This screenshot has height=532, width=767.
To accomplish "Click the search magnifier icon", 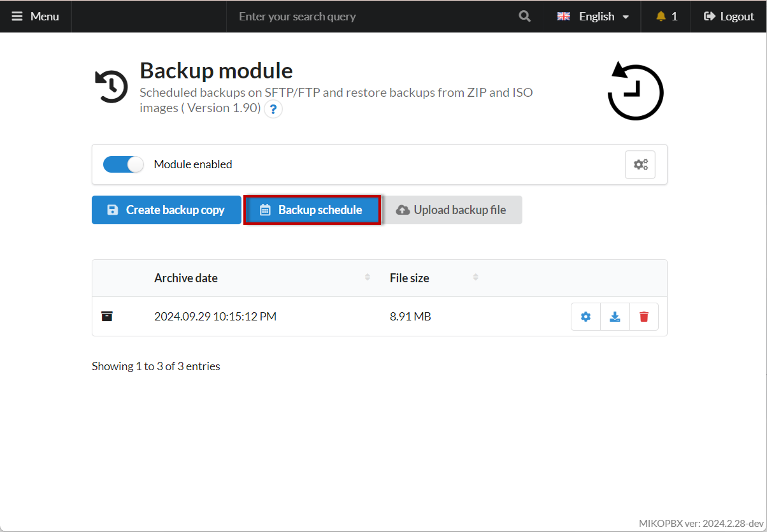I will 524,17.
